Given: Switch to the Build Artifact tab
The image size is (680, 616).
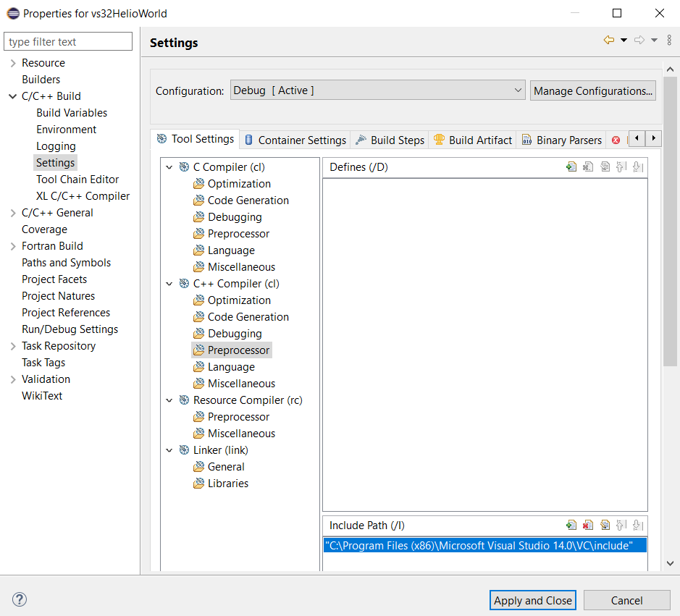Looking at the screenshot, I should click(473, 140).
